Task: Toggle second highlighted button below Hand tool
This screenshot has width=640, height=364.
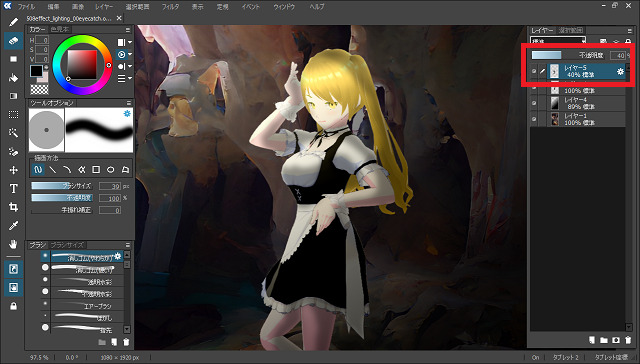Action: coord(13,288)
